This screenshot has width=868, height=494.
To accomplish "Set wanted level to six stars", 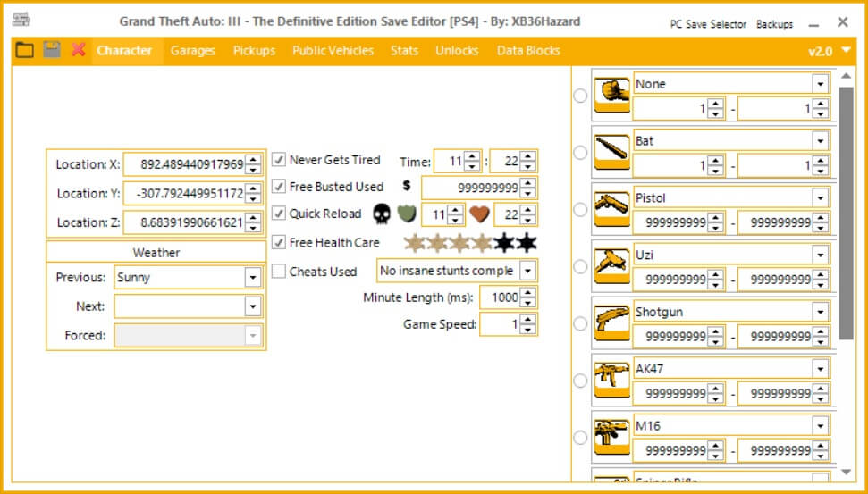I will pyautogui.click(x=527, y=243).
